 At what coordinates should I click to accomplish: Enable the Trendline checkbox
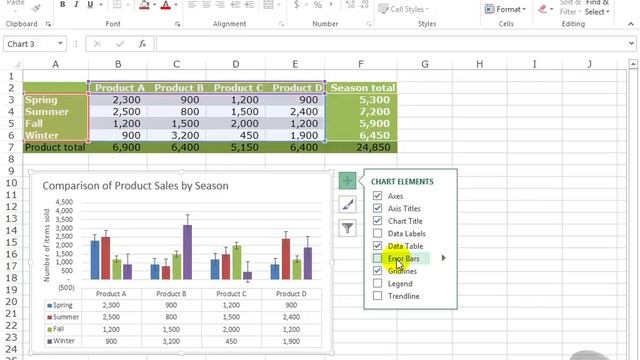378,296
